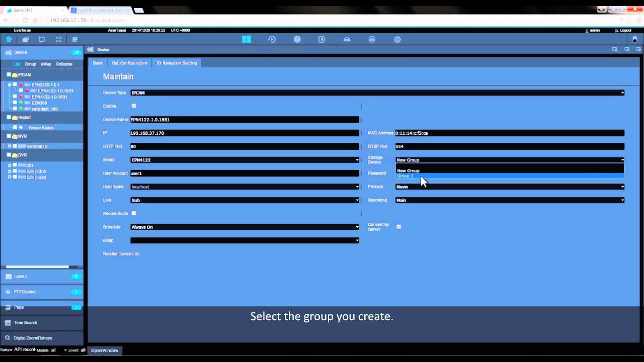Click the overlapping windows icon in left toolbar
Screen dimensions: 644x362
tap(25, 39)
